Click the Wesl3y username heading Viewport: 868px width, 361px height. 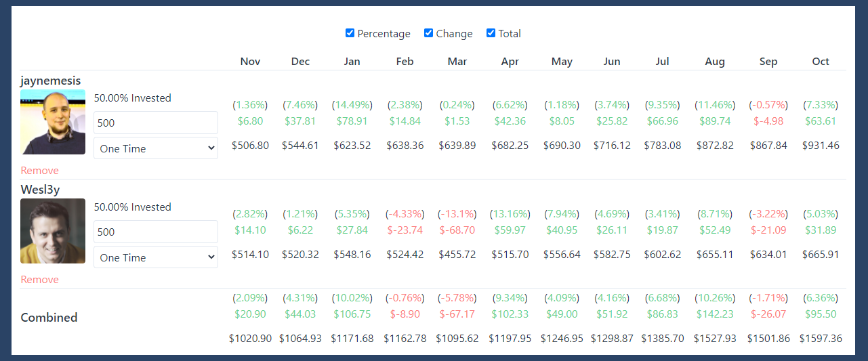coord(40,190)
